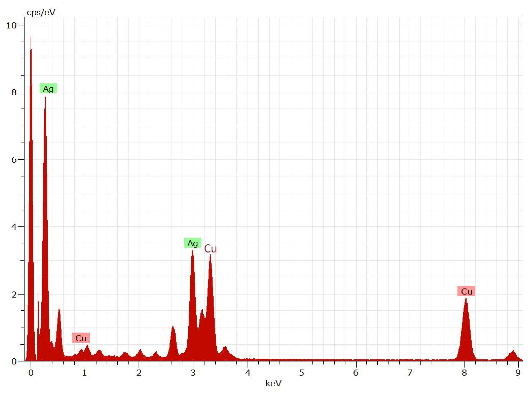Click the green Ag label near 3 keV
Screen dimensions: 532x393
point(193,243)
